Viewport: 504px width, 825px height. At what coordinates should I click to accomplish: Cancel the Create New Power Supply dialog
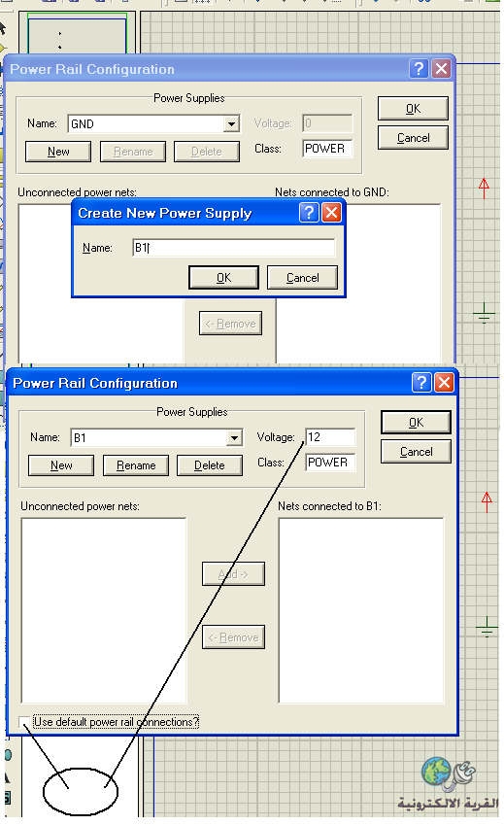302,277
